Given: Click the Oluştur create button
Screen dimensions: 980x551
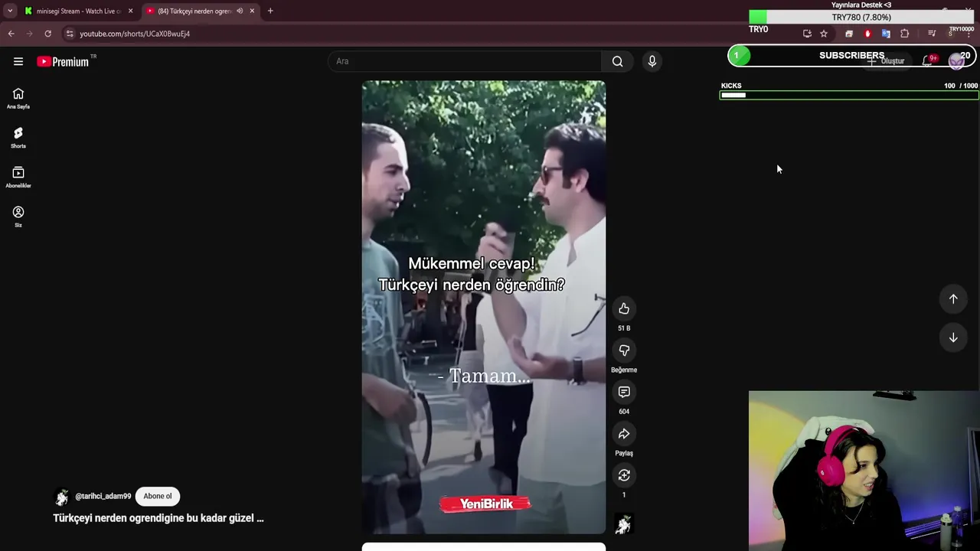Looking at the screenshot, I should pyautogui.click(x=886, y=61).
